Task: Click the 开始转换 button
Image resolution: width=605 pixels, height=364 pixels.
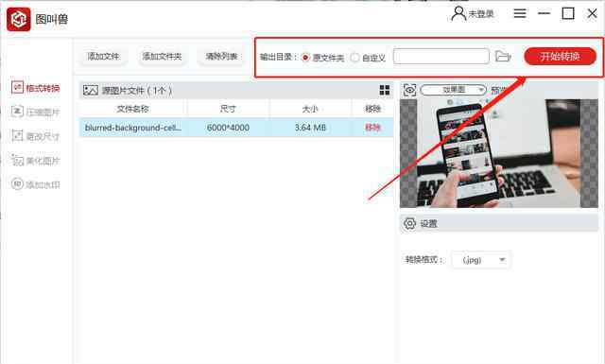Action: (560, 57)
